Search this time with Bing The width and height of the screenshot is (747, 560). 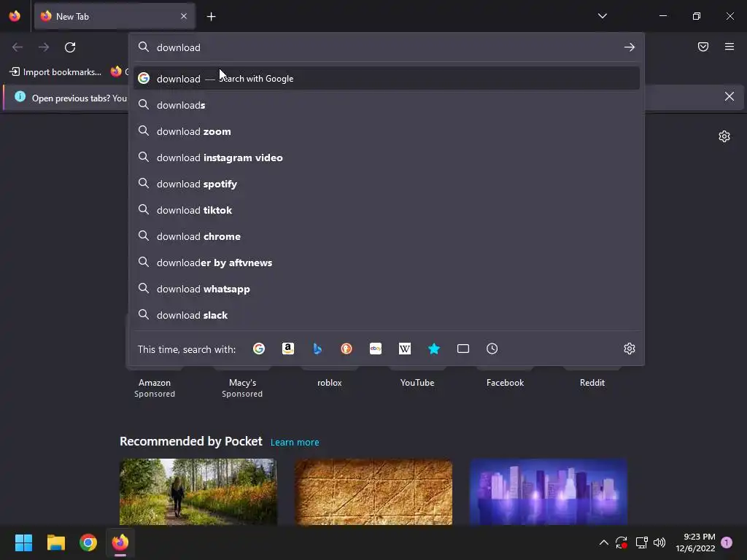(x=317, y=349)
